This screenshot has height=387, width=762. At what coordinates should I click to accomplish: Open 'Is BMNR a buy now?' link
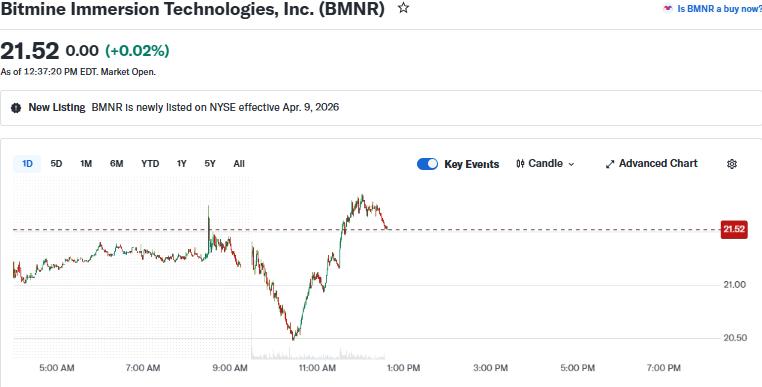coord(719,9)
